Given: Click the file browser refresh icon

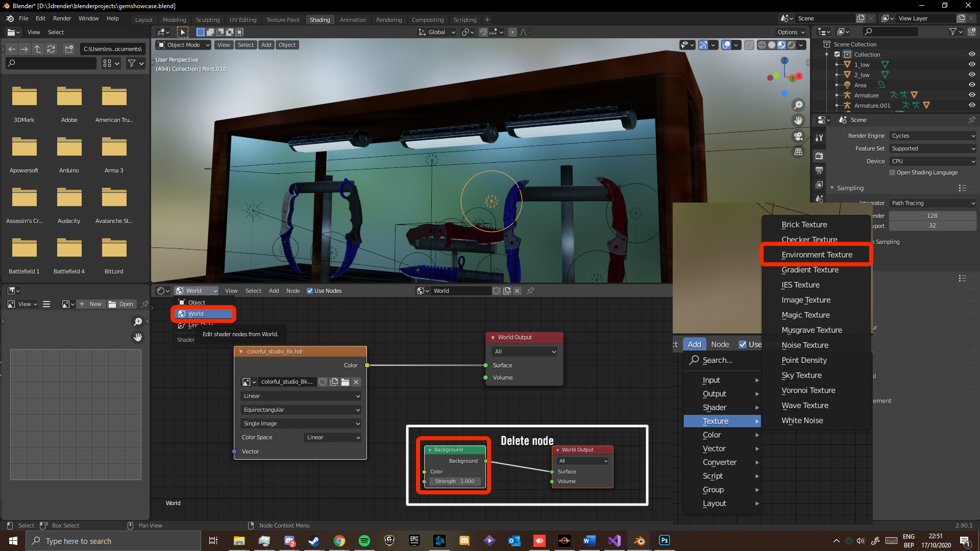Looking at the screenshot, I should click(51, 49).
